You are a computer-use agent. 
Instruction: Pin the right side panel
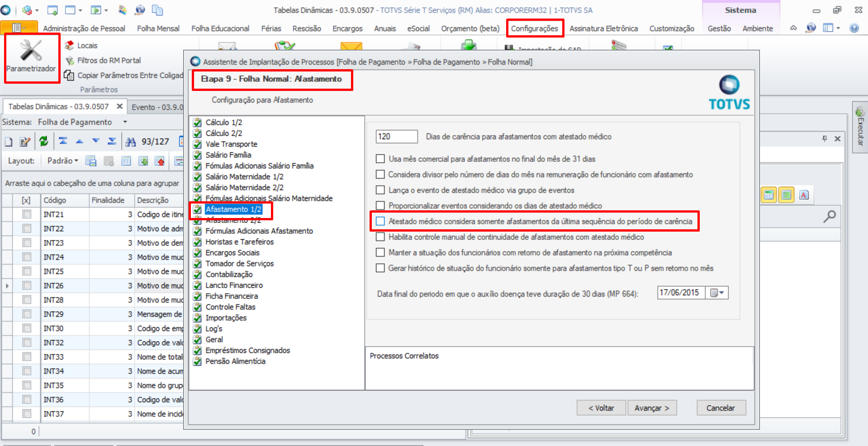click(825, 139)
